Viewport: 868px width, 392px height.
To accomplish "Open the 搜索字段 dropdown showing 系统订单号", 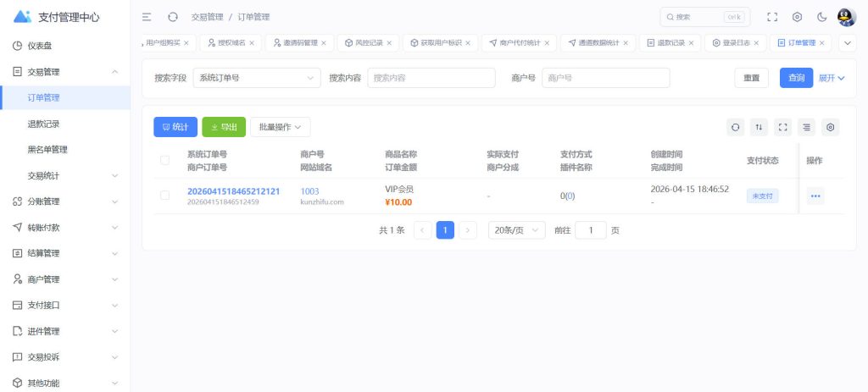I will (257, 78).
